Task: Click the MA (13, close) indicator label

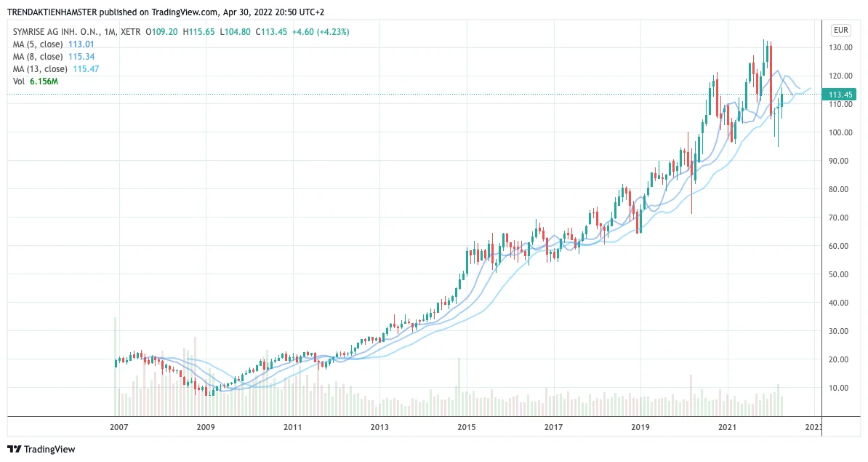Action: tap(40, 68)
